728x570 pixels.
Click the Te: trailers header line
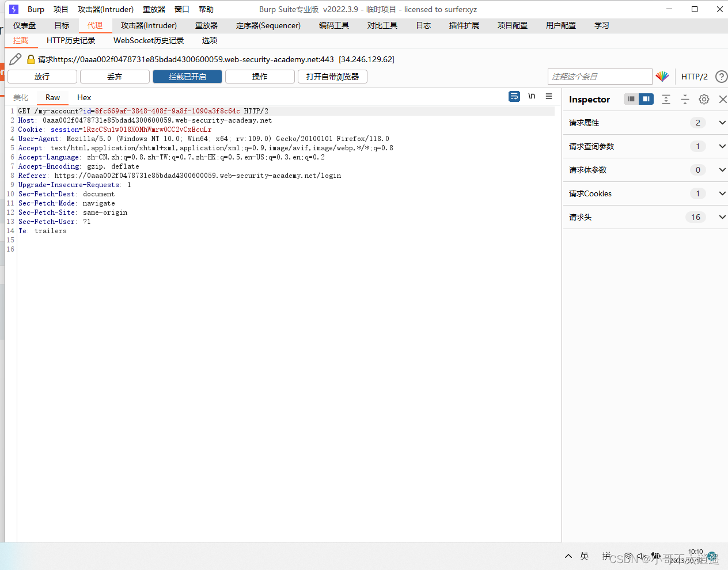pyautogui.click(x=43, y=231)
